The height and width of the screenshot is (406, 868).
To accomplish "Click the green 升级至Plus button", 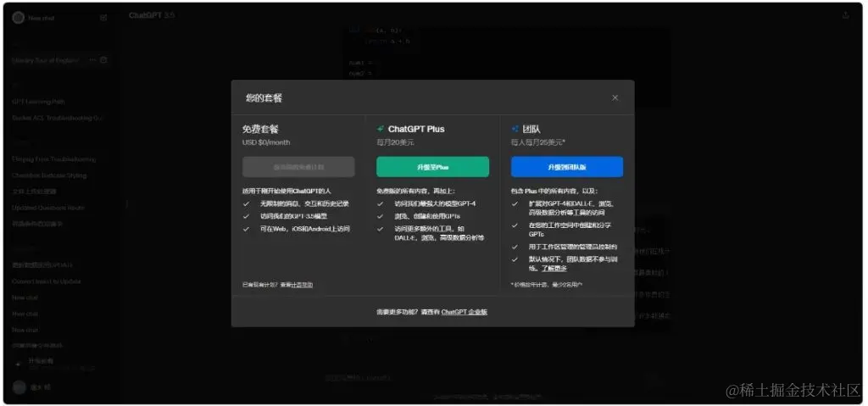I will point(432,167).
